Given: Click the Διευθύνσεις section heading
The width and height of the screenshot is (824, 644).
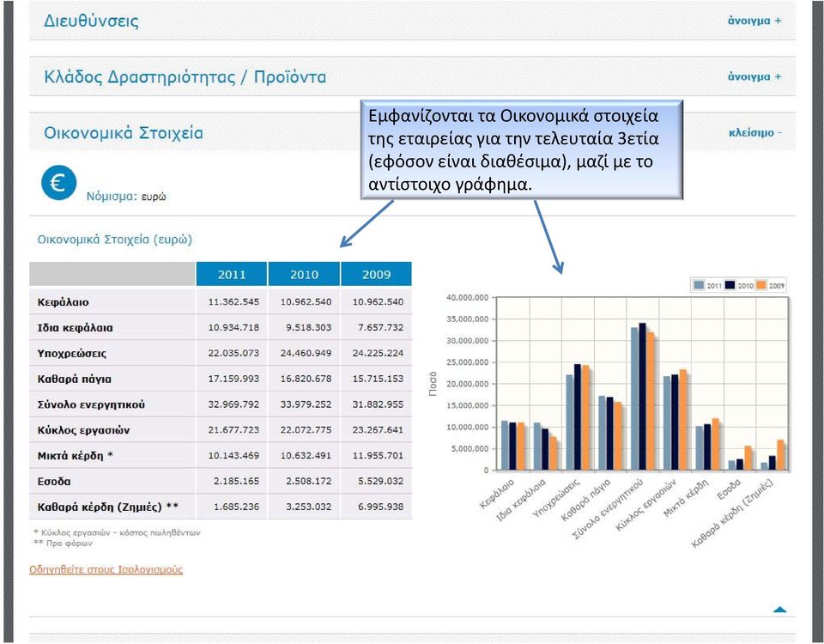Looking at the screenshot, I should coord(91,21).
